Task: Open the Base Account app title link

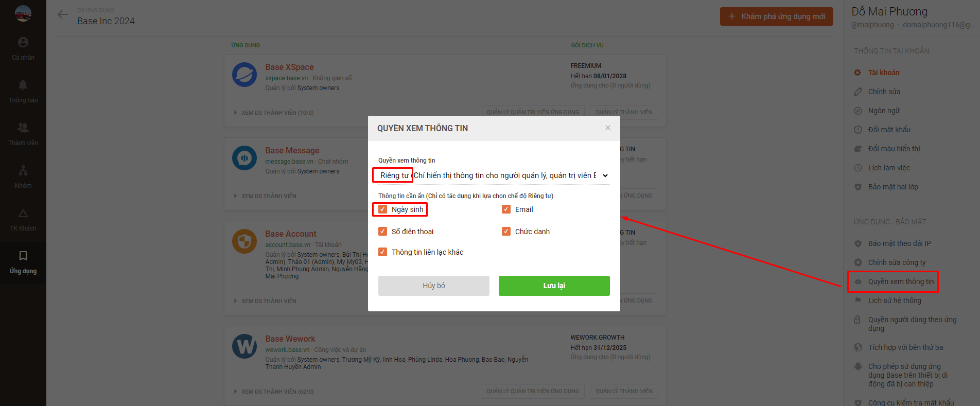Action: tap(291, 234)
